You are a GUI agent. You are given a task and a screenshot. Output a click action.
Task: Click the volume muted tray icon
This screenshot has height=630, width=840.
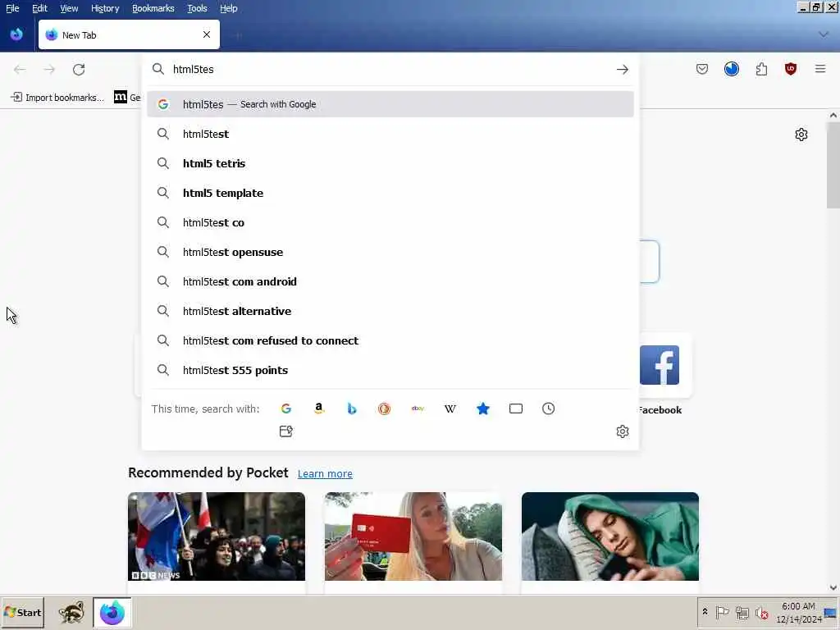pos(761,612)
